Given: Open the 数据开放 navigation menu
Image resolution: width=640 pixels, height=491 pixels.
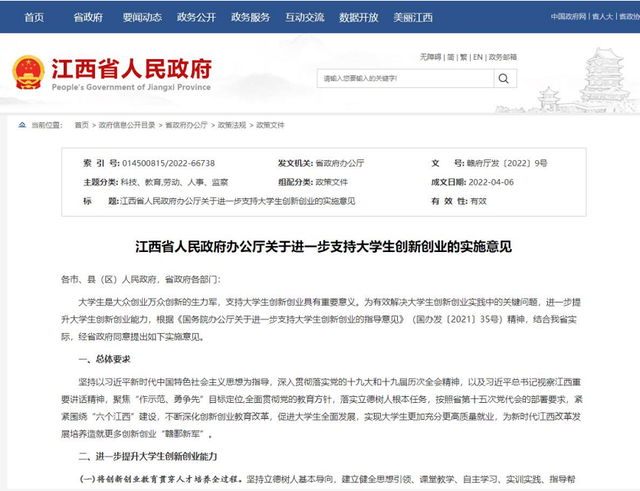Looking at the screenshot, I should coord(359,17).
